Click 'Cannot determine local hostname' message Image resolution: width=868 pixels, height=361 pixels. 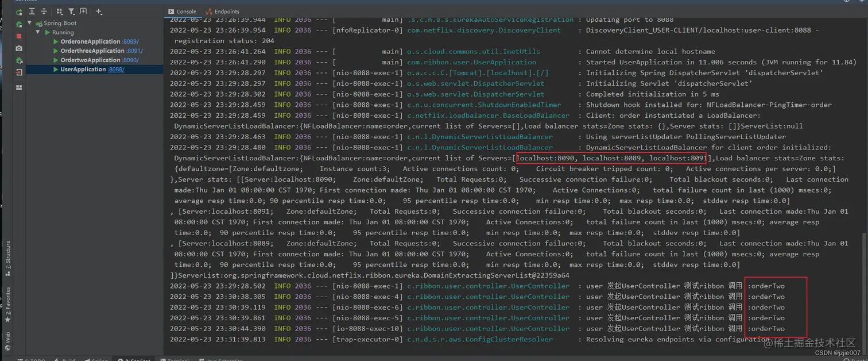point(650,51)
